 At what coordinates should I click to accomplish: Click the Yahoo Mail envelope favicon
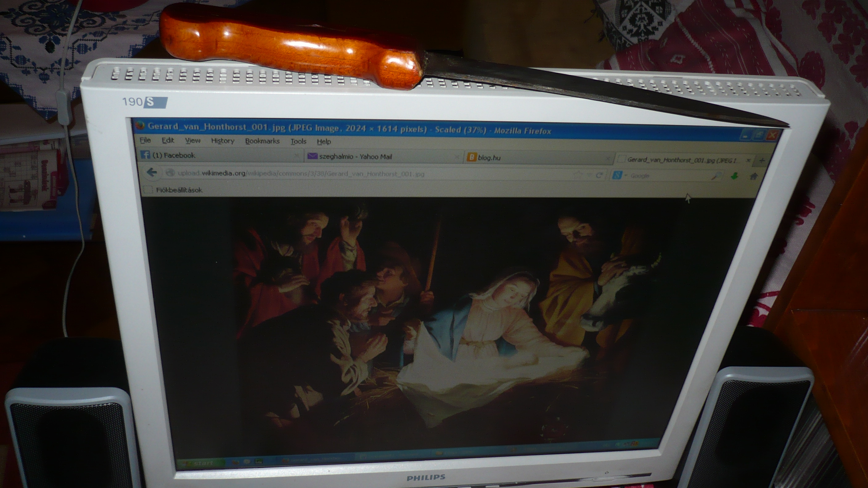[x=312, y=156]
